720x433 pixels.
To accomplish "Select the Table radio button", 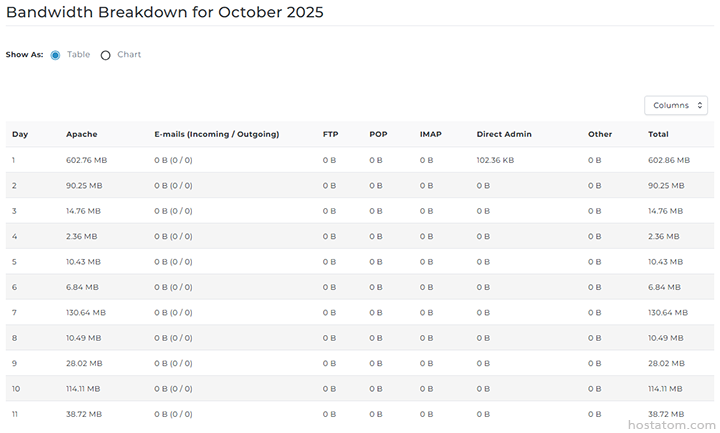I will pos(55,55).
